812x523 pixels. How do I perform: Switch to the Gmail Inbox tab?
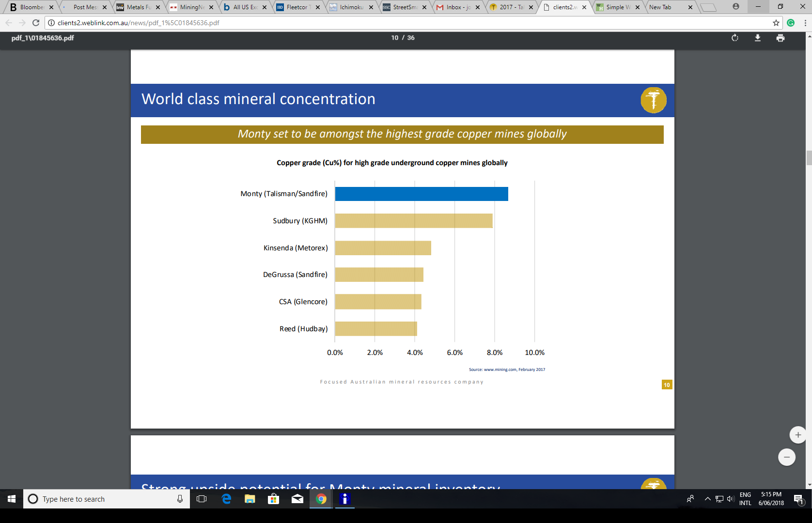click(457, 7)
